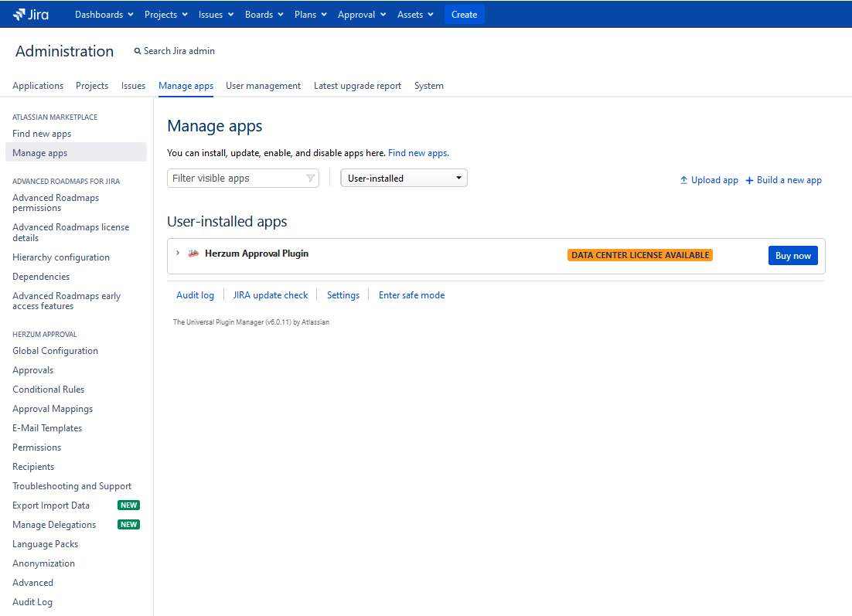Switch to the Applications tab
The height and width of the screenshot is (616, 852).
[x=38, y=86]
